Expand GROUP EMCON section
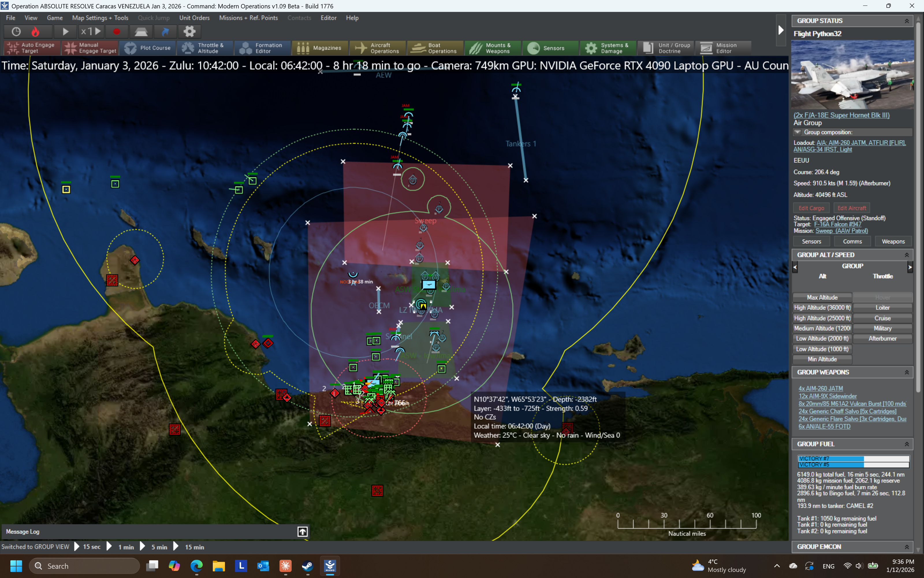 (x=907, y=547)
